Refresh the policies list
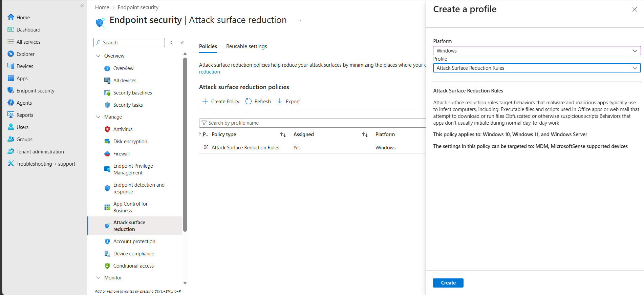The image size is (644, 295). 258,102
